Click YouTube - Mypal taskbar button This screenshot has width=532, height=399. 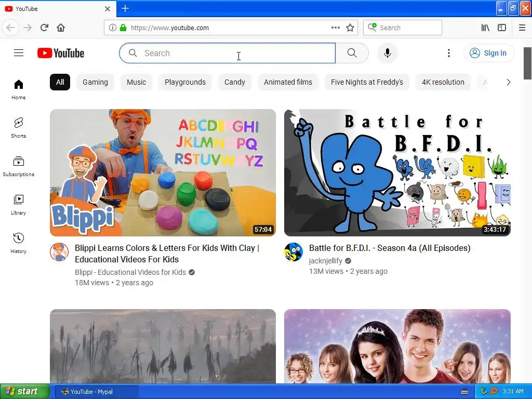coord(96,392)
